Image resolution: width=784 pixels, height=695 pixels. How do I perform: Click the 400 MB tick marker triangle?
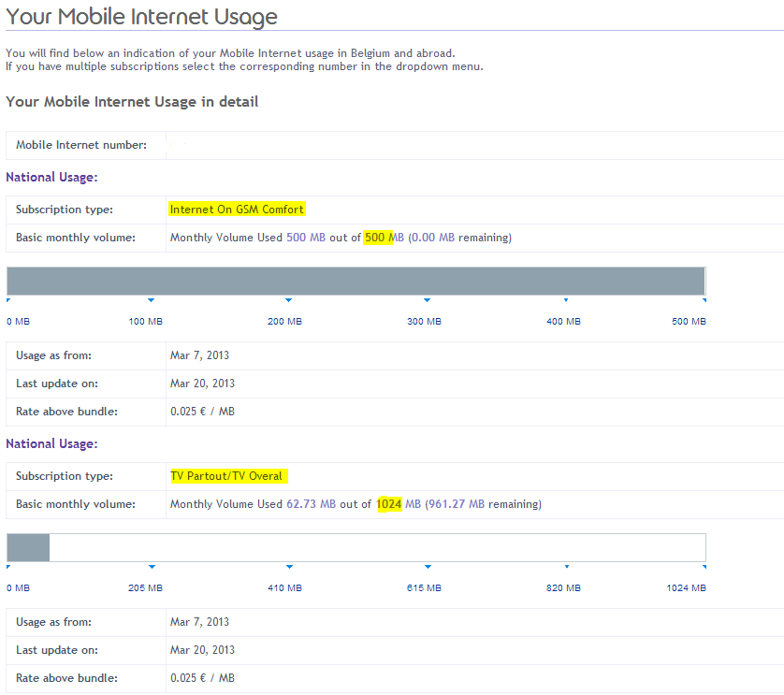565,300
